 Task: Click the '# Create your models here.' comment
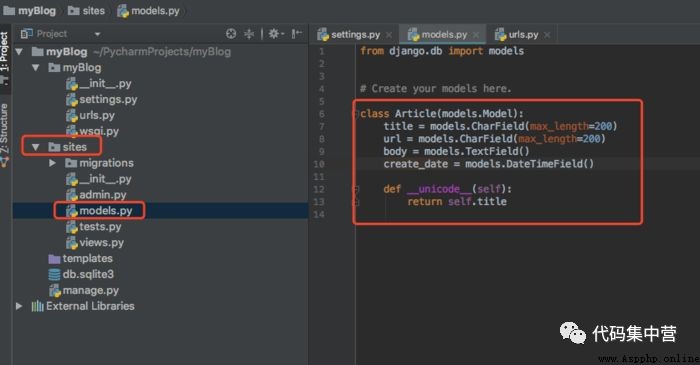tap(435, 88)
